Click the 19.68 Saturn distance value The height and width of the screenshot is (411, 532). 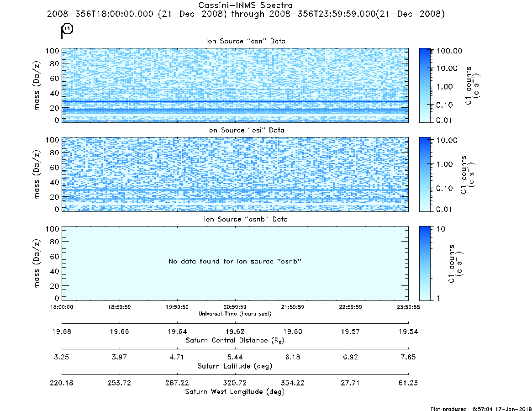point(62,332)
